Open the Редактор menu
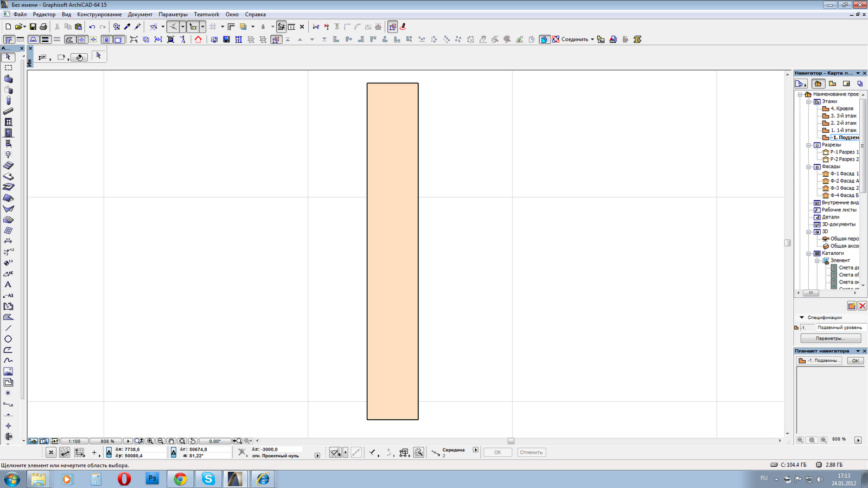Screen dimensions: 868x488 44,15
